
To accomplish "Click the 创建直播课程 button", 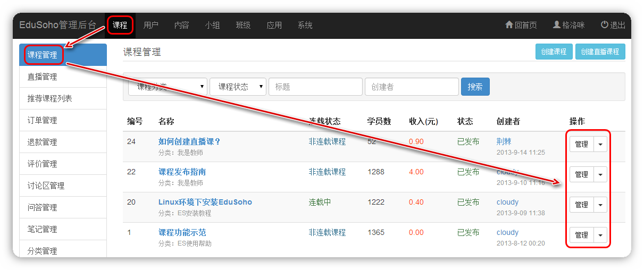I will (600, 52).
